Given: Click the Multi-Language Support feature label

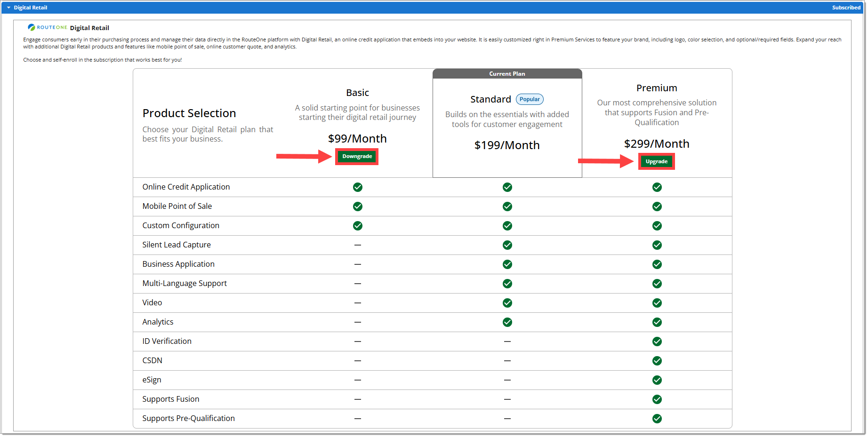Looking at the screenshot, I should (185, 284).
